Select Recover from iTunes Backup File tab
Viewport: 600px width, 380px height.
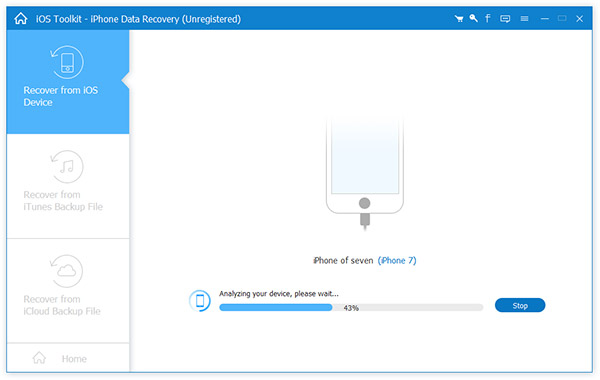(68, 186)
